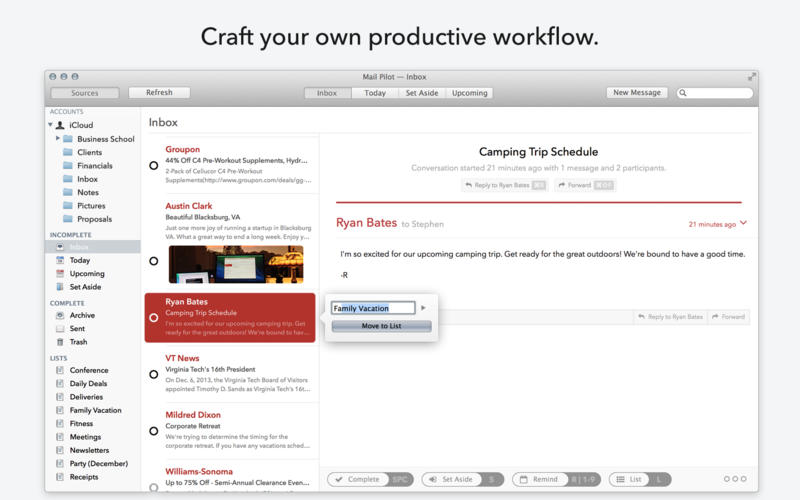This screenshot has height=500, width=800.
Task: Click the Set Aside action button at bottom
Action: (463, 479)
